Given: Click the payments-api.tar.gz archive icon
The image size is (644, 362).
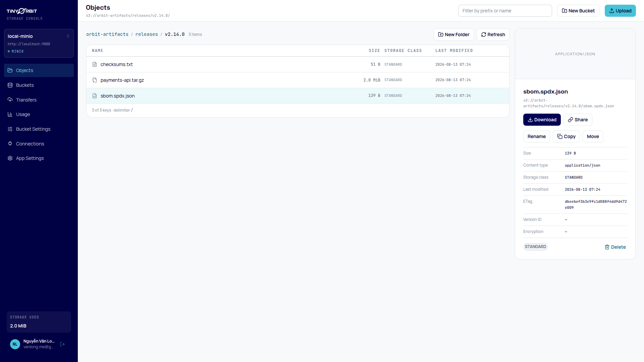Looking at the screenshot, I should pos(95,80).
